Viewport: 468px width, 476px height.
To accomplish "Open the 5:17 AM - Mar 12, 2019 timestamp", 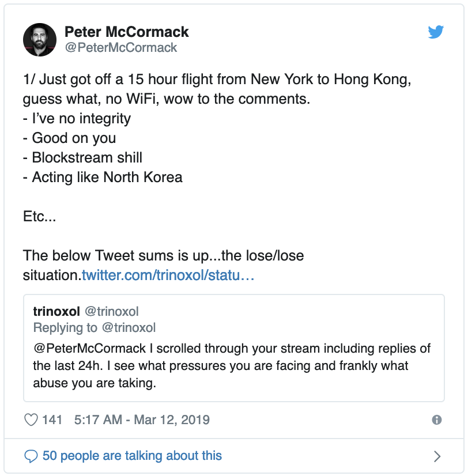I will pyautogui.click(x=142, y=420).
